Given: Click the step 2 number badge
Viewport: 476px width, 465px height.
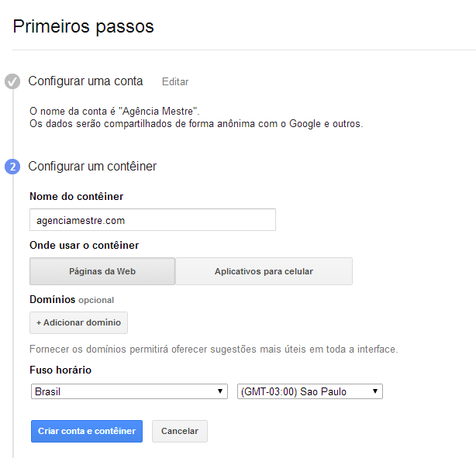Looking at the screenshot, I should [12, 167].
